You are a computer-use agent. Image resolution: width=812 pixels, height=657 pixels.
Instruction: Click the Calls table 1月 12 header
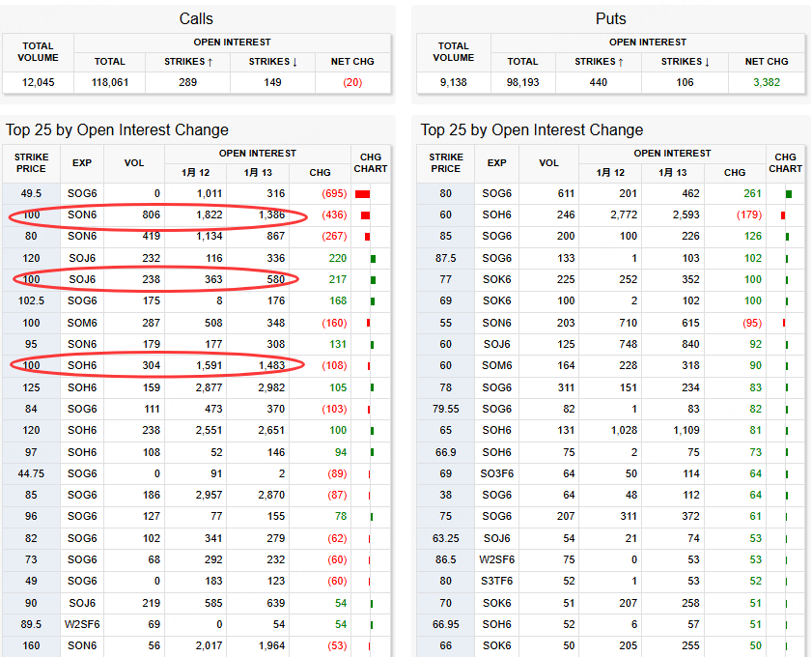(195, 173)
